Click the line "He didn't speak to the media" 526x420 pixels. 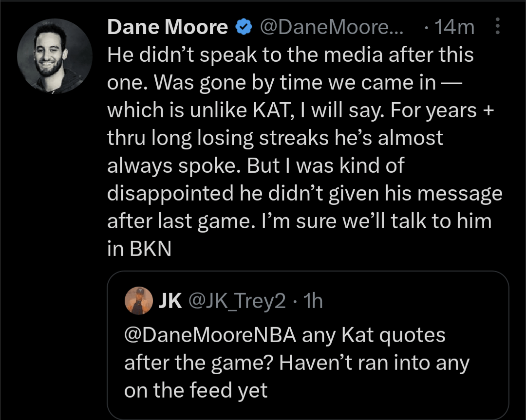click(290, 55)
